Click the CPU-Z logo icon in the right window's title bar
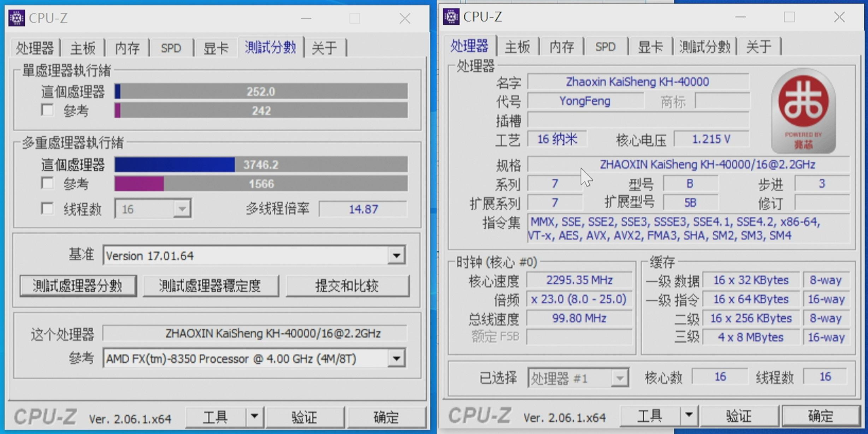The width and height of the screenshot is (868, 434). [x=452, y=16]
